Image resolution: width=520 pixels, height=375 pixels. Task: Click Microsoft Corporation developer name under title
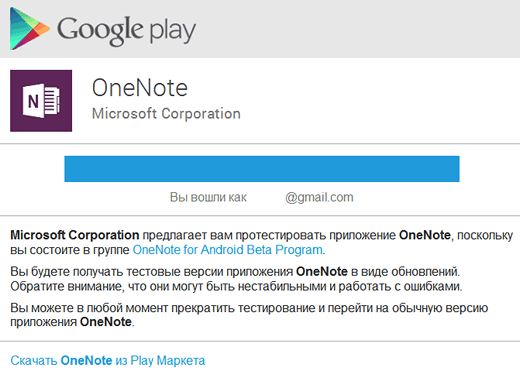coord(166,114)
